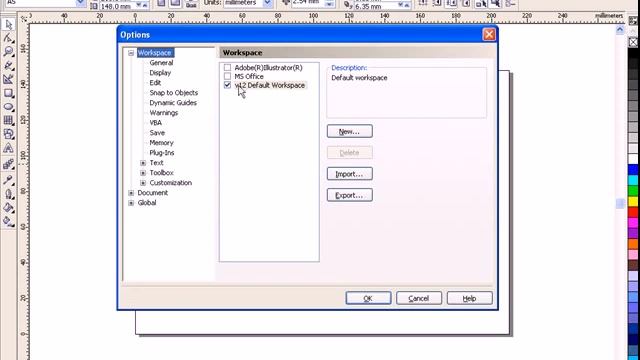640x360 pixels.
Task: Open the Units dropdown in property bar
Action: [267, 3]
